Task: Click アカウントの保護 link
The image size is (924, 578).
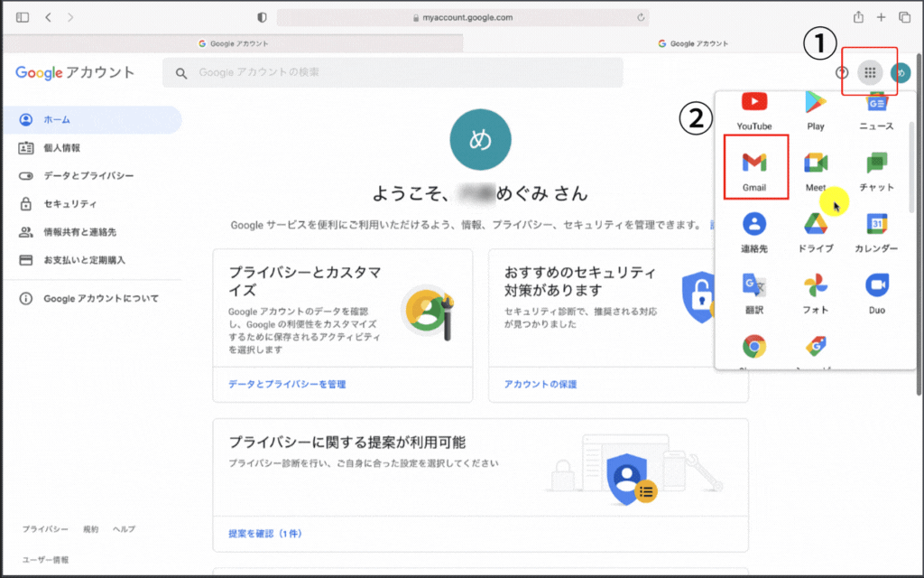Action: [x=541, y=384]
